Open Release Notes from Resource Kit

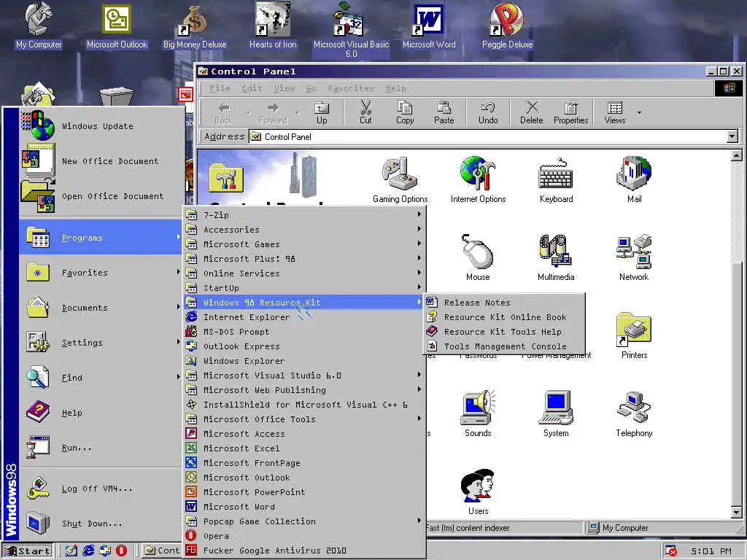(x=504, y=303)
